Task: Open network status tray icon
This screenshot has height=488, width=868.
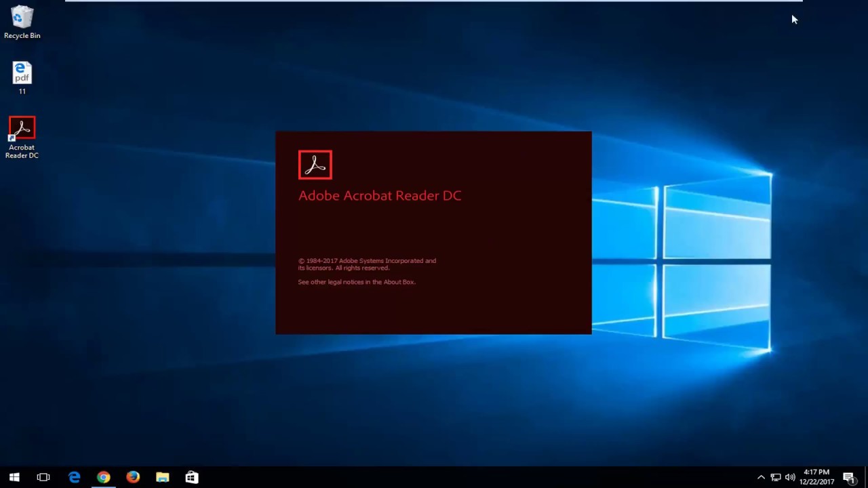Action: 776,477
